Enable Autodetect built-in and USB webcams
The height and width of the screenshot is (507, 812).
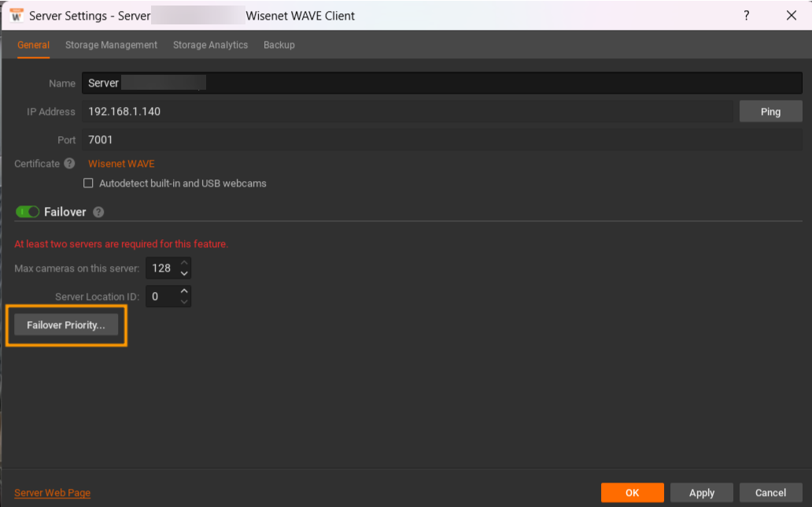tap(89, 183)
